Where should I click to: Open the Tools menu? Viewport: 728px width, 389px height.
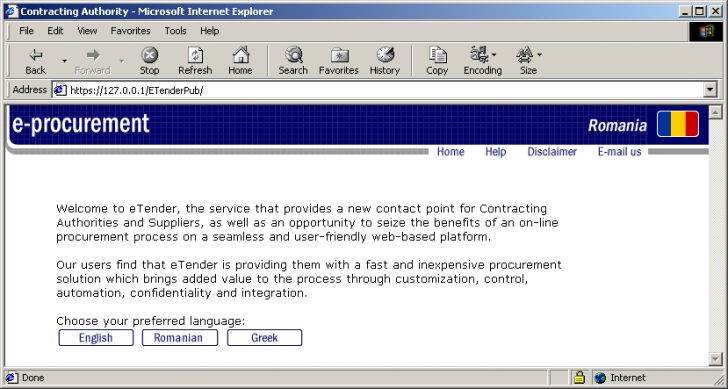click(x=176, y=31)
